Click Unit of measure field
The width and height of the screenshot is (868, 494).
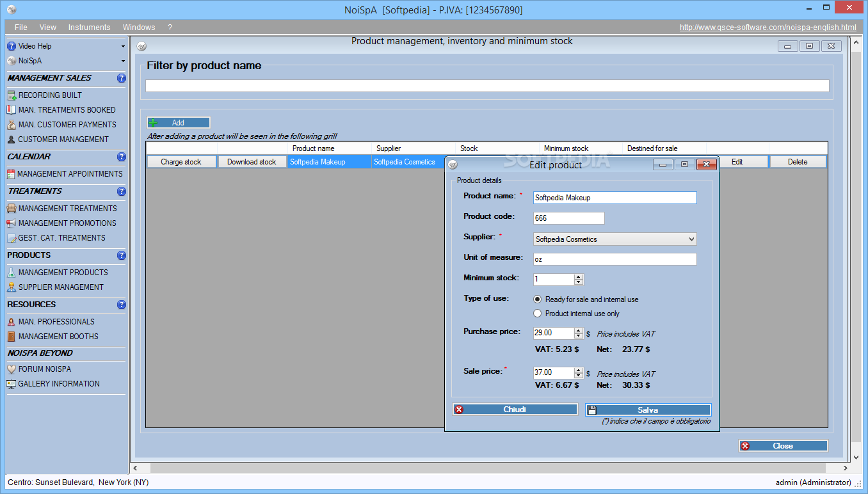coord(615,259)
